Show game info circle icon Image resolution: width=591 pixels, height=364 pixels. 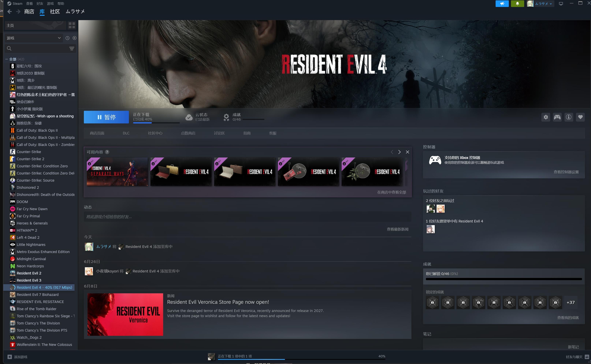click(x=569, y=117)
